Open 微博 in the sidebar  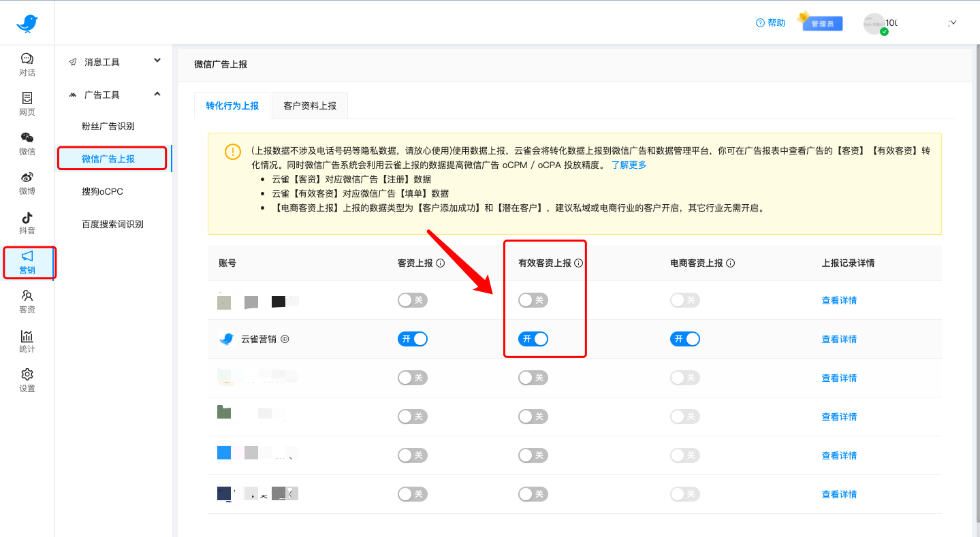(27, 183)
